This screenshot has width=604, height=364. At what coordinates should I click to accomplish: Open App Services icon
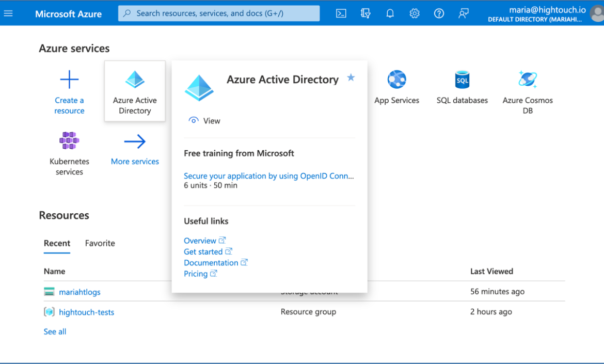point(397,80)
